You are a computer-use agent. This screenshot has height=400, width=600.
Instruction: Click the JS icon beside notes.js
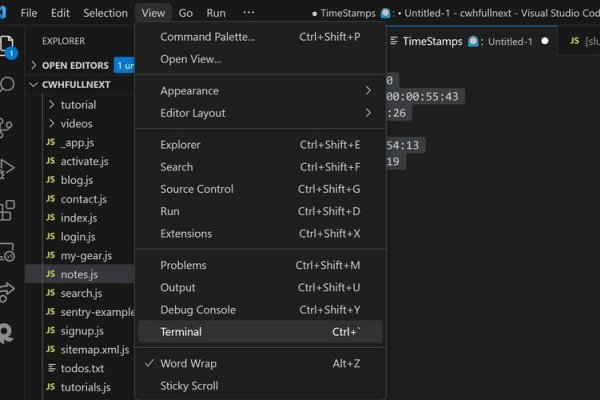(51, 274)
